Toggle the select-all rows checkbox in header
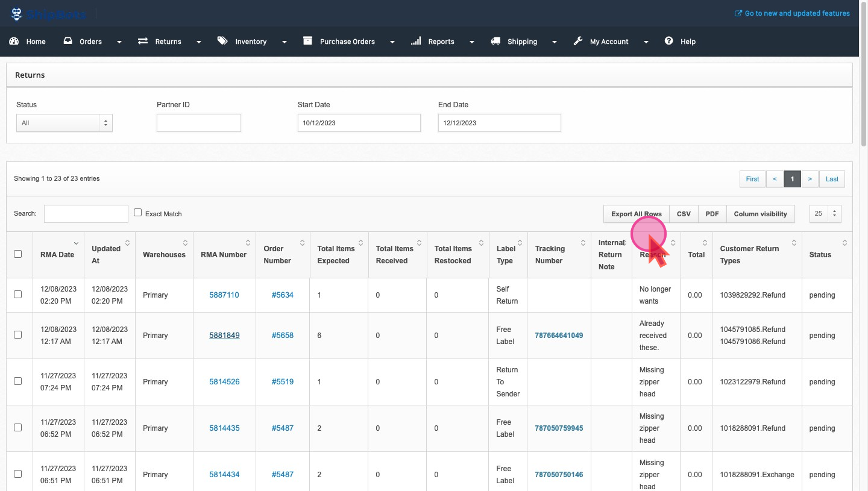868x491 pixels. (18, 254)
